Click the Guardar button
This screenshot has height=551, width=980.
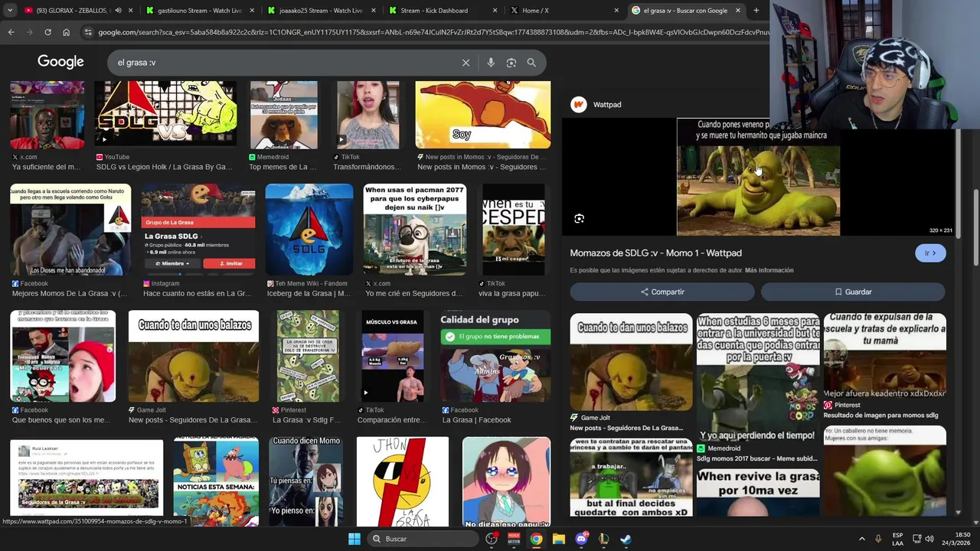tap(853, 292)
